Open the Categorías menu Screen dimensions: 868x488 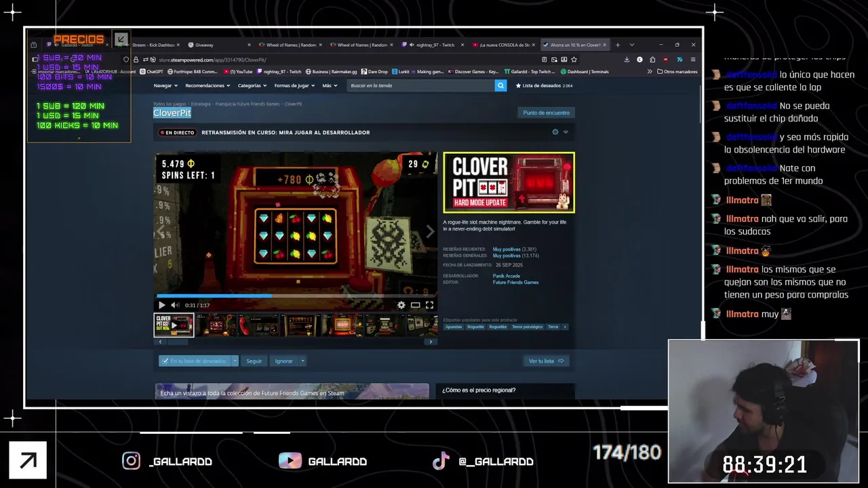tap(252, 85)
